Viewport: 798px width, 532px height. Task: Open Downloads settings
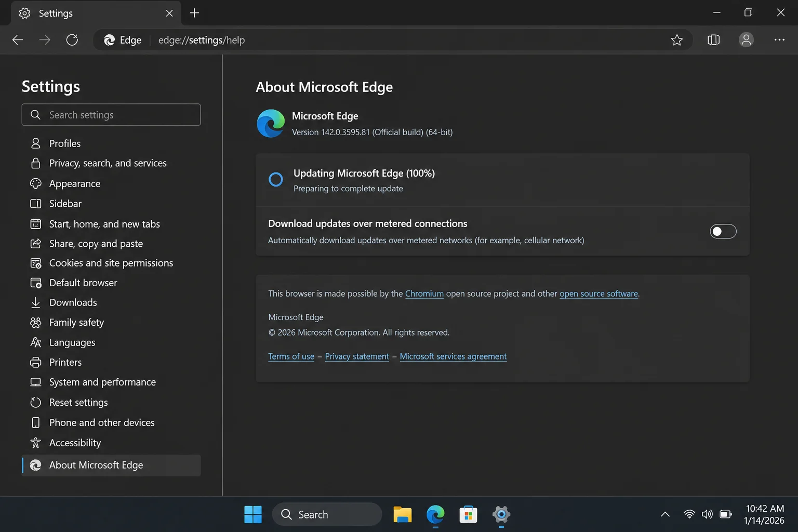[x=111, y=302]
